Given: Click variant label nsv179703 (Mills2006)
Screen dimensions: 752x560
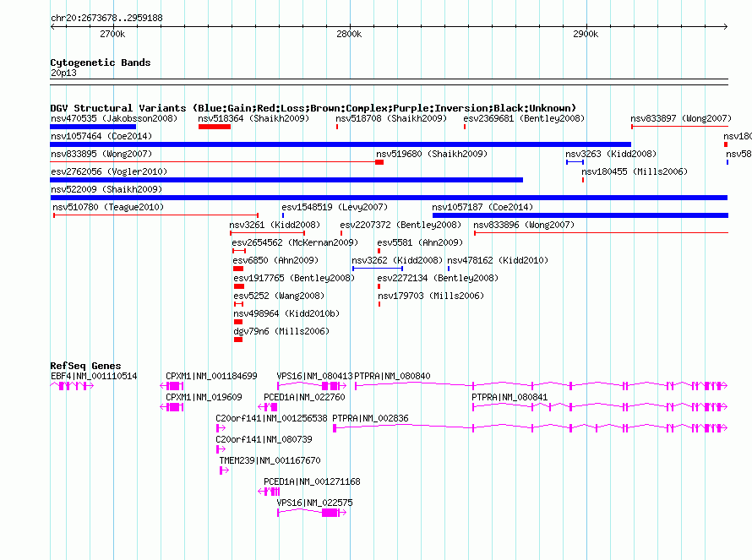Looking at the screenshot, I should point(431,296).
